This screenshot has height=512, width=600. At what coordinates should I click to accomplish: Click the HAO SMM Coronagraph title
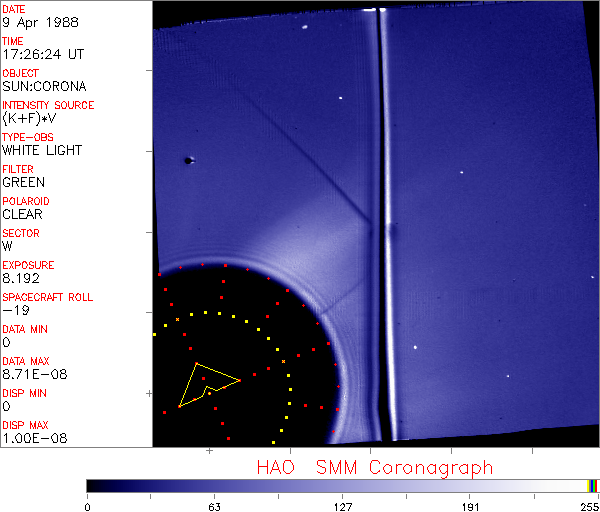(x=375, y=467)
